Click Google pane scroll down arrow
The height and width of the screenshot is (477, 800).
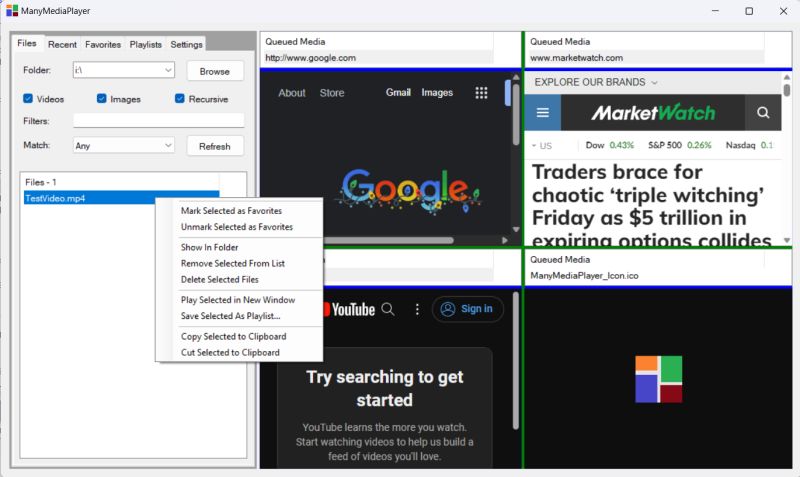[516, 229]
